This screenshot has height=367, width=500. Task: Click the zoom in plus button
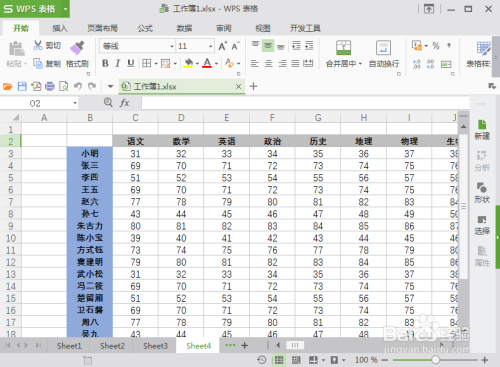click(x=485, y=360)
